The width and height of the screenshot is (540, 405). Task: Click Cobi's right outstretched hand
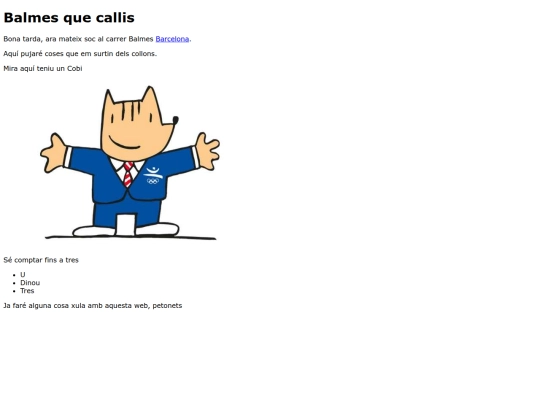pos(207,151)
